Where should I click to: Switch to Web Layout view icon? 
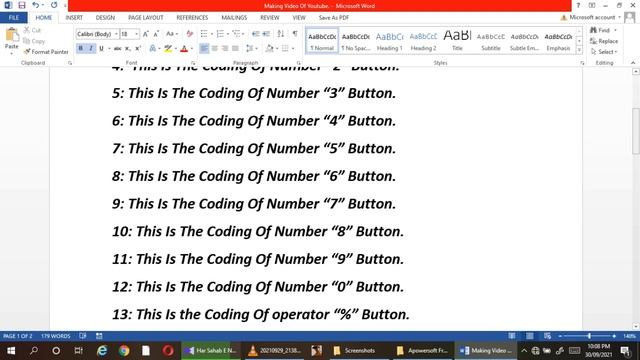tap(547, 336)
